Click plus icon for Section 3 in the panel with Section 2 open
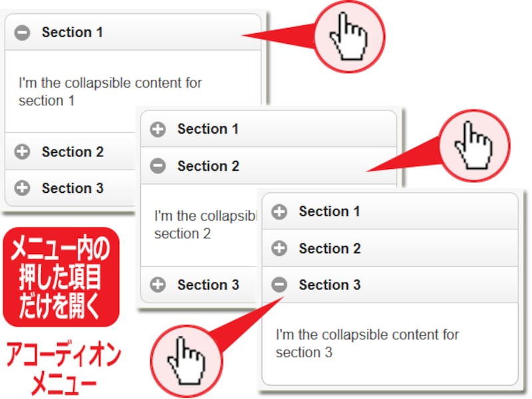 point(158,285)
